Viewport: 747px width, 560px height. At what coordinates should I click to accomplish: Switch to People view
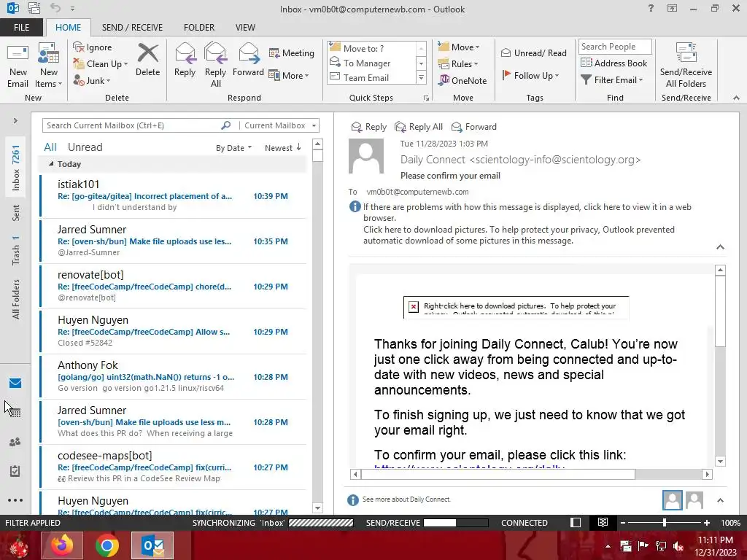pyautogui.click(x=15, y=442)
